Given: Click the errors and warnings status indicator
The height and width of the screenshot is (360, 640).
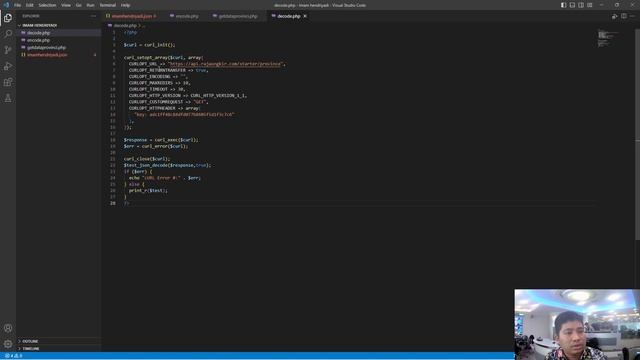Looking at the screenshot, I should pyautogui.click(x=13, y=356).
